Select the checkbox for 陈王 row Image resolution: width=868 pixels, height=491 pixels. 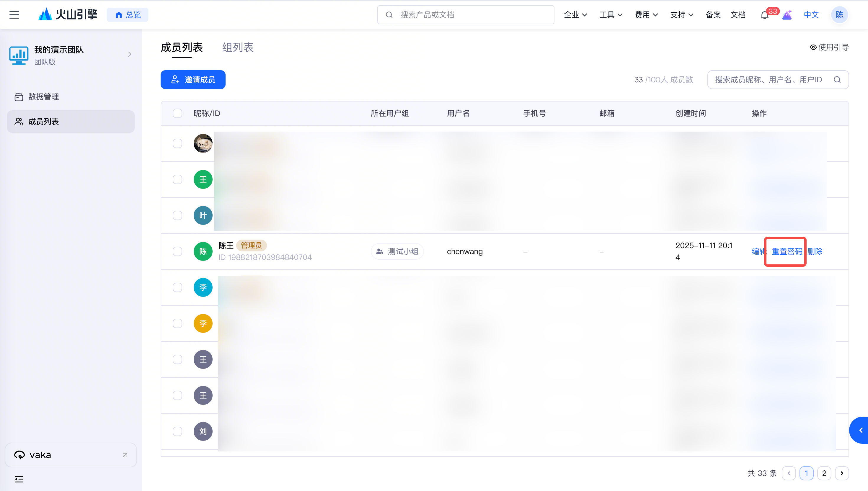click(177, 252)
